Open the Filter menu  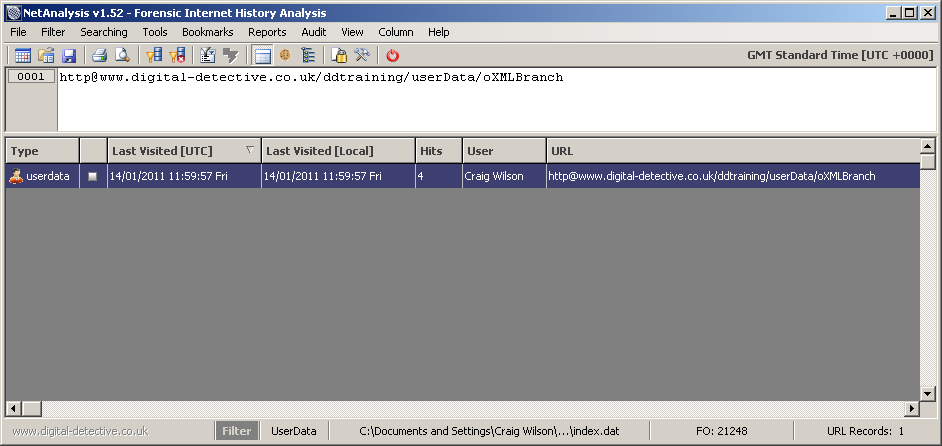tap(53, 32)
